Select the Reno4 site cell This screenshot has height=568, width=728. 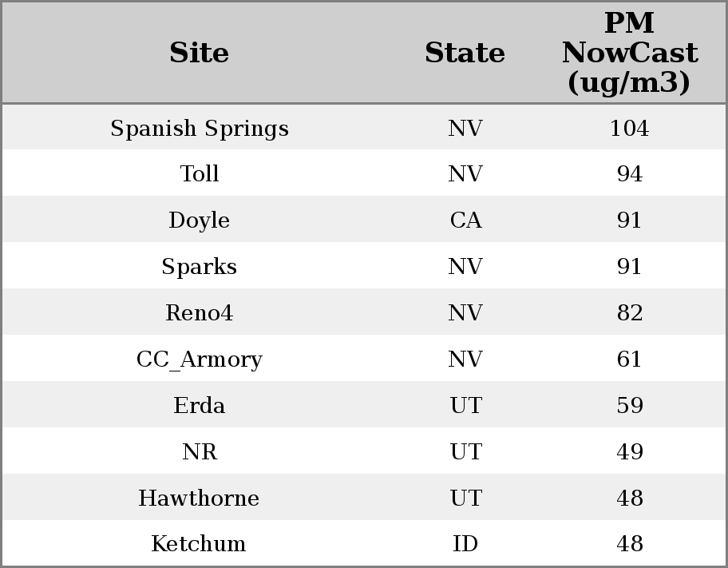point(200,313)
